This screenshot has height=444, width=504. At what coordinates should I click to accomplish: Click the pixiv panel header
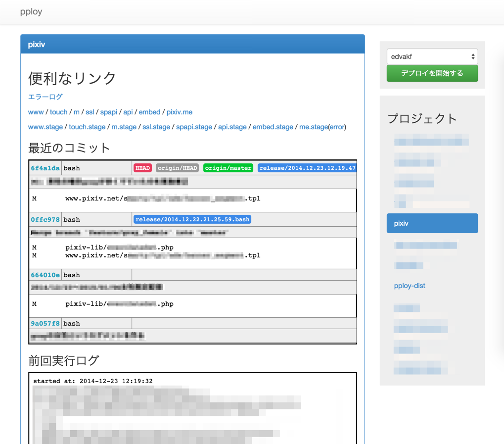(192, 44)
